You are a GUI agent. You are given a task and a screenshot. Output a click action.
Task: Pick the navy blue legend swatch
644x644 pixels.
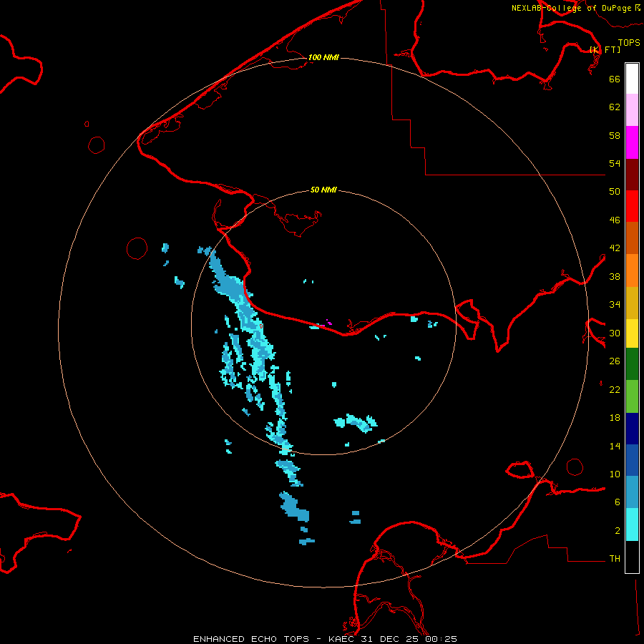tap(632, 429)
